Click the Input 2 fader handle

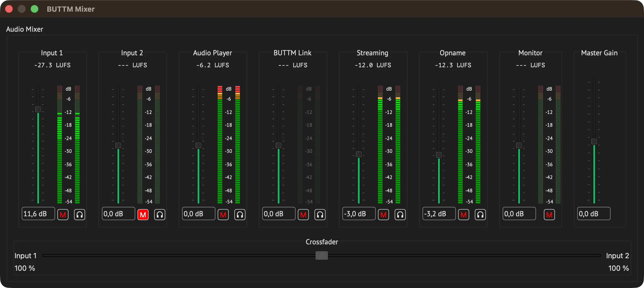coord(118,145)
